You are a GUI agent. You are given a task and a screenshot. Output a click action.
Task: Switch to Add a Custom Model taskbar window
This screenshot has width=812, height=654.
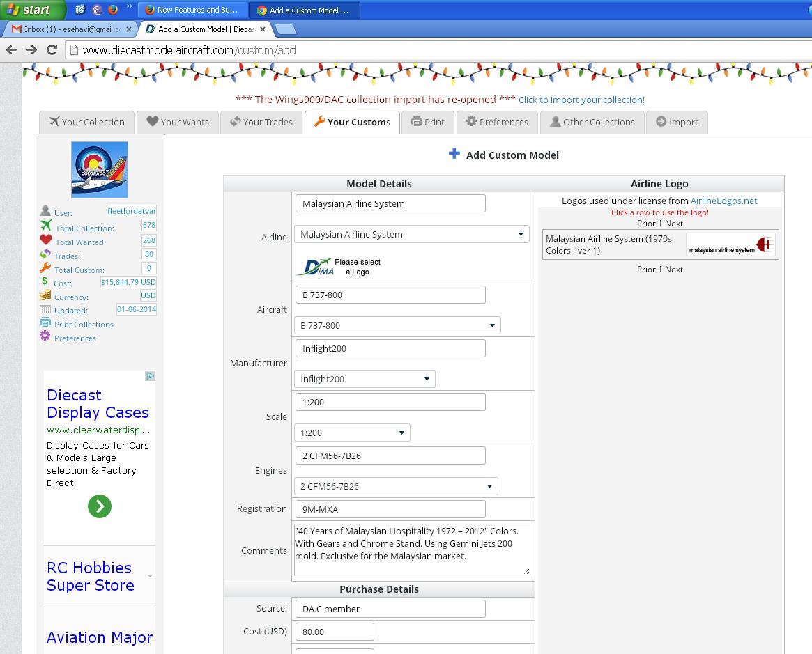tap(305, 10)
